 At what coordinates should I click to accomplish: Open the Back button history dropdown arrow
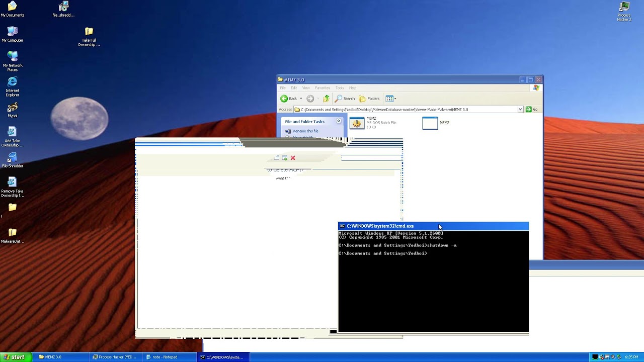(x=301, y=99)
